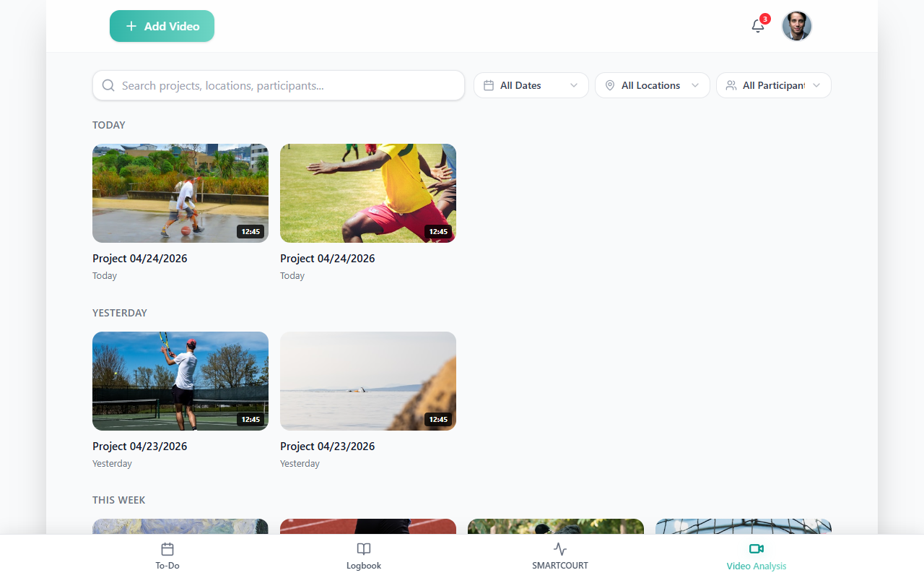Screen dimensions: 924x578
Task: Expand the All Locations chevron arrow
Action: click(x=695, y=85)
